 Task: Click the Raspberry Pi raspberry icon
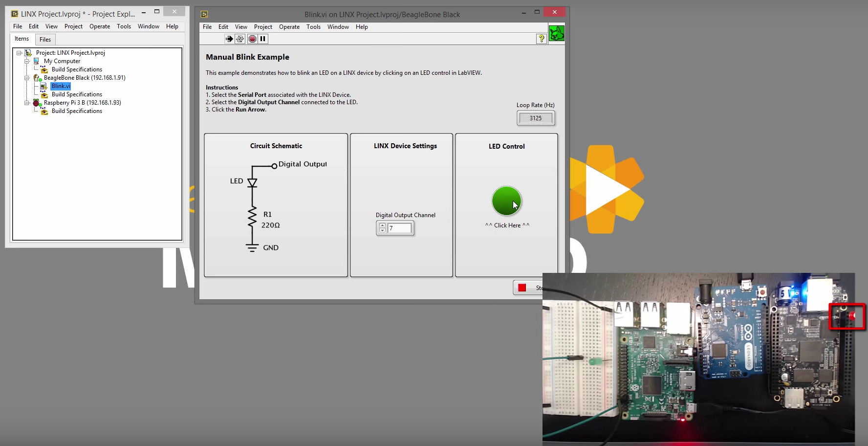click(x=37, y=103)
